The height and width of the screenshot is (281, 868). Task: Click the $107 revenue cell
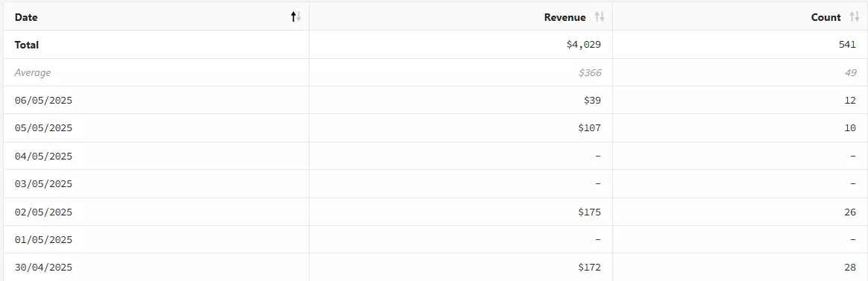click(590, 128)
